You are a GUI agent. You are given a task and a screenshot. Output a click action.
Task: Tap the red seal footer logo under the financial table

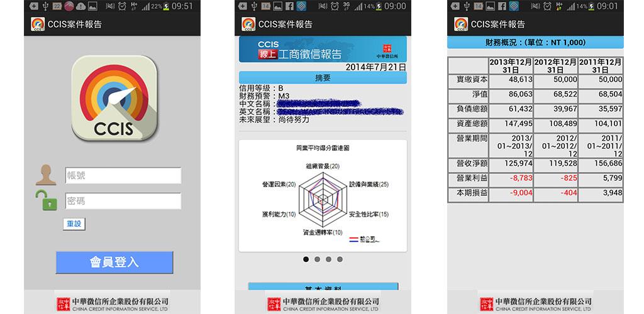click(487, 304)
